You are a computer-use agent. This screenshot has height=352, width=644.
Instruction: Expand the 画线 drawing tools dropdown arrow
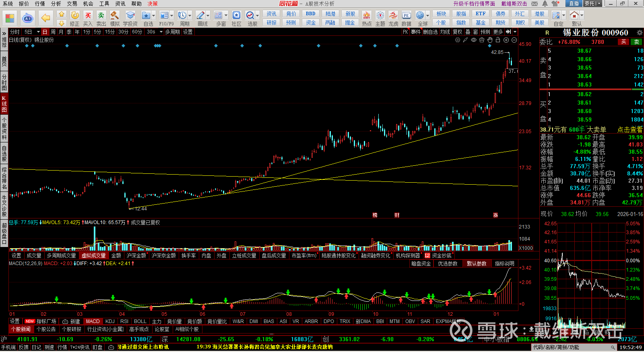coord(208,16)
